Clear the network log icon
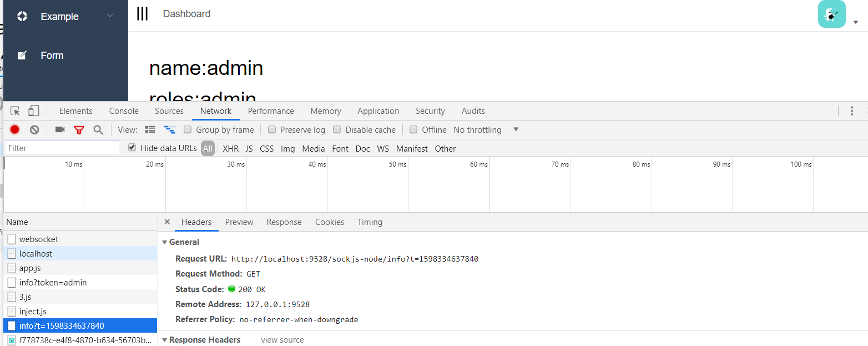 point(34,129)
